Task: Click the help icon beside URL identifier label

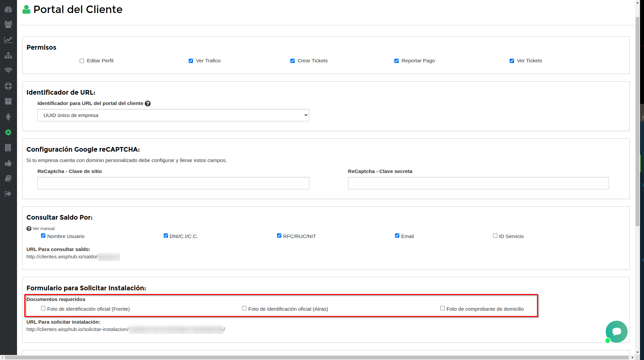Action: tap(148, 104)
